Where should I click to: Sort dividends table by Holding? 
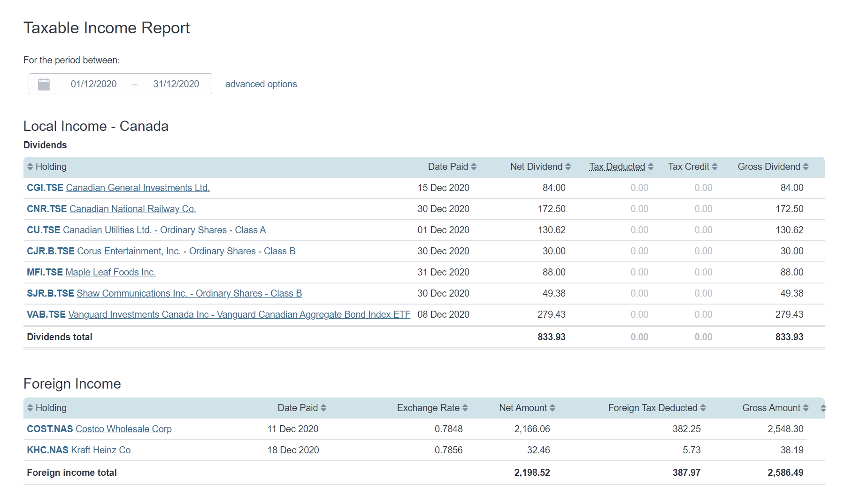point(47,167)
